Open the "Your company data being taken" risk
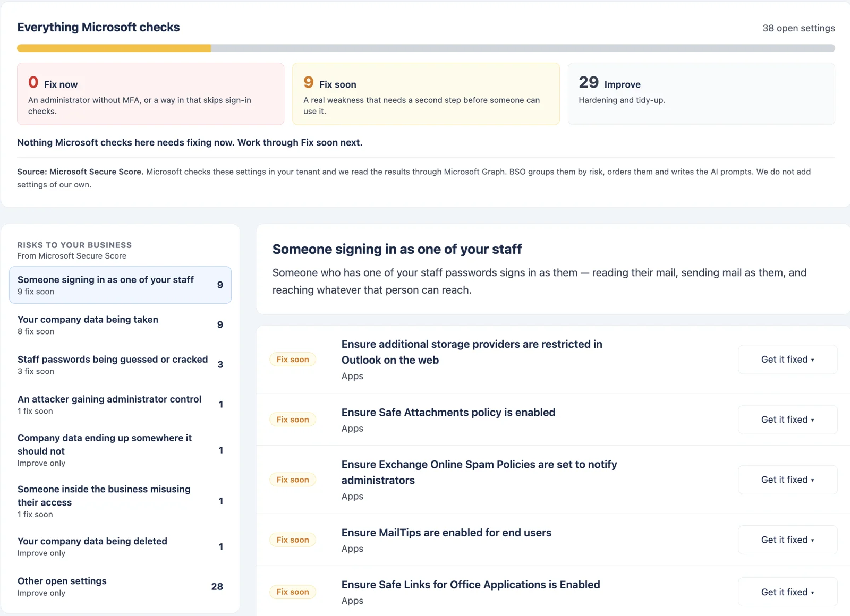The width and height of the screenshot is (850, 616). (x=120, y=325)
